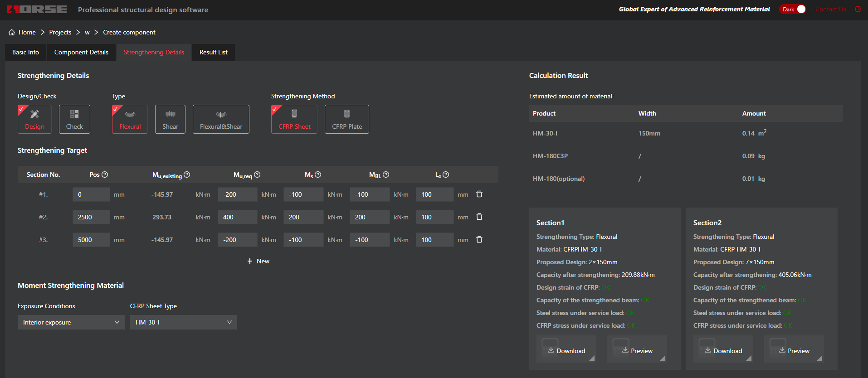Select CFRP Plate strengthening method

pyautogui.click(x=346, y=119)
